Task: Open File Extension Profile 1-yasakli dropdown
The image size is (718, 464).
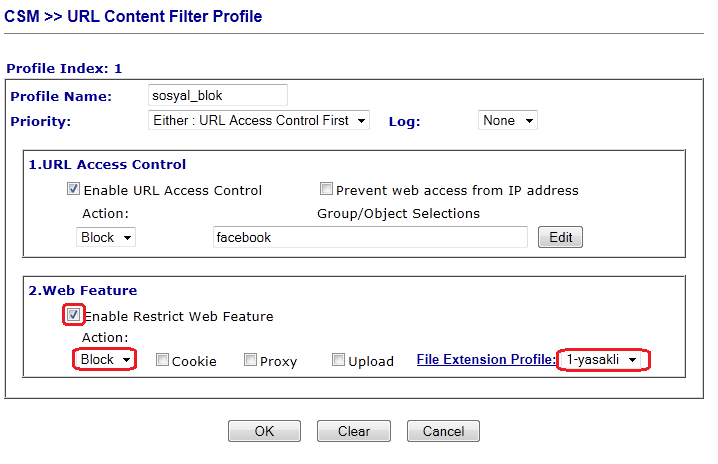Action: (x=602, y=360)
